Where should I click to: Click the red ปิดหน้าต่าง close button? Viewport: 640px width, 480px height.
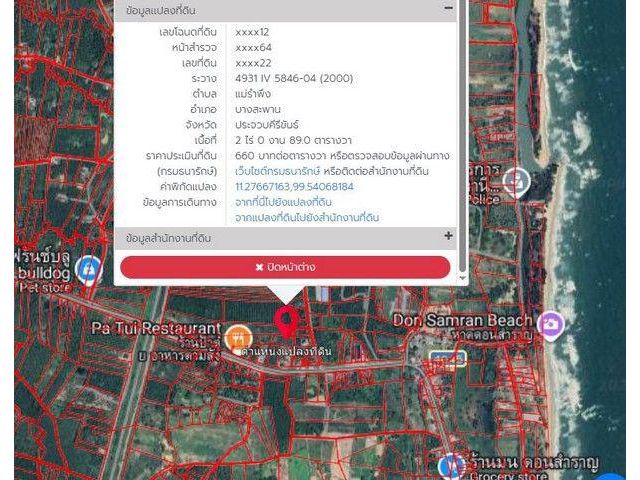pos(285,267)
